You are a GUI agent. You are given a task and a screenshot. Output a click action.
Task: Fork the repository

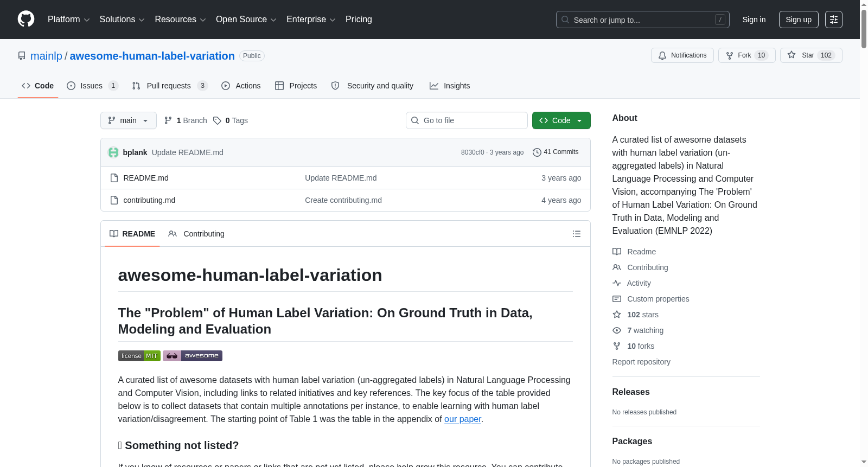pyautogui.click(x=747, y=55)
